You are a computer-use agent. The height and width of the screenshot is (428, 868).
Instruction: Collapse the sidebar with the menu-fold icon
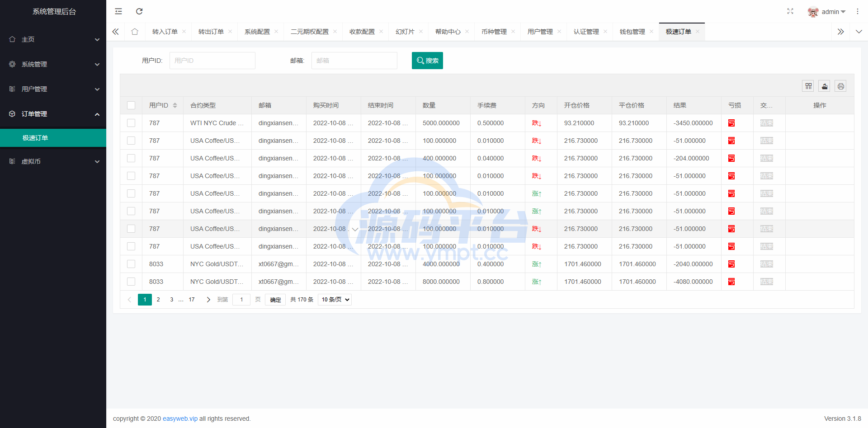118,11
